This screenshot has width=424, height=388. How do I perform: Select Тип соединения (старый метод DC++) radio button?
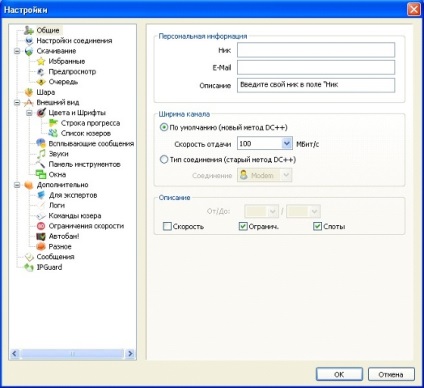164,159
